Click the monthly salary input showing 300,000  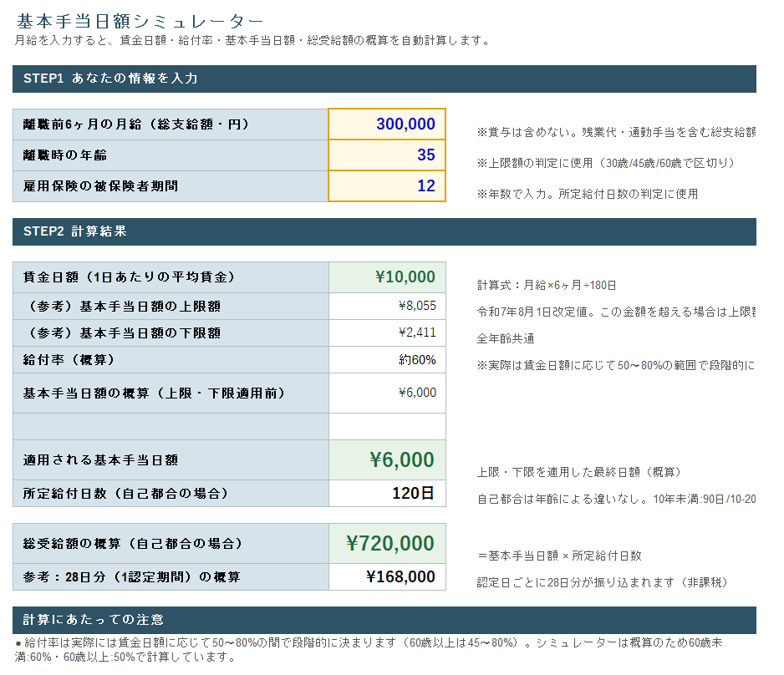(x=387, y=124)
